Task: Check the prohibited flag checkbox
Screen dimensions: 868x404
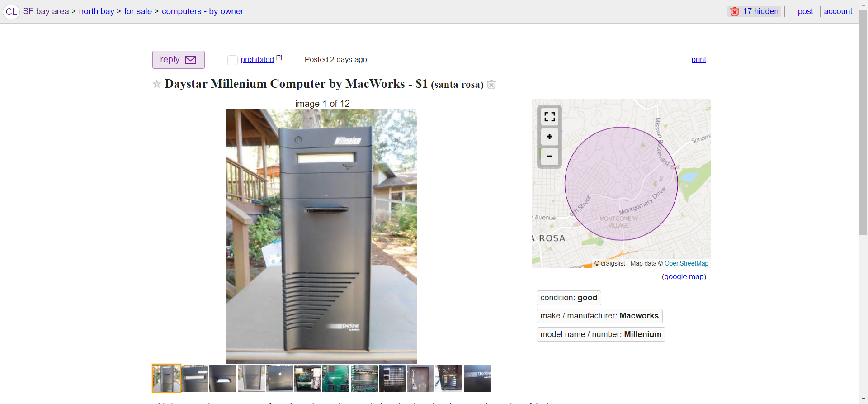Action: (x=232, y=60)
